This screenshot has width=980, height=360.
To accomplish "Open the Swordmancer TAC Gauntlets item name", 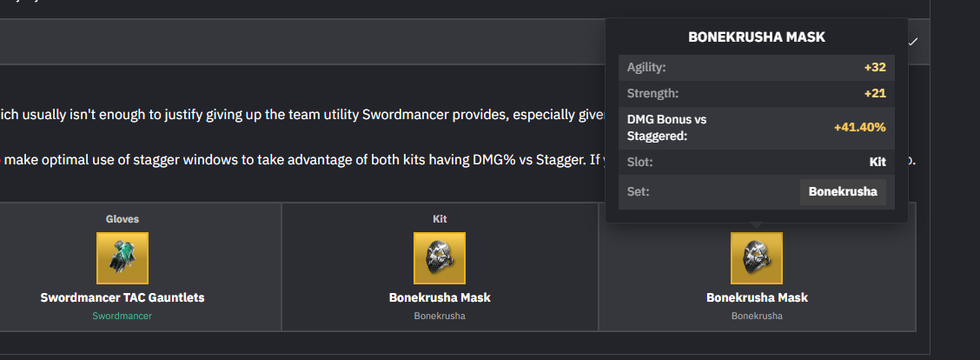I will coord(122,297).
